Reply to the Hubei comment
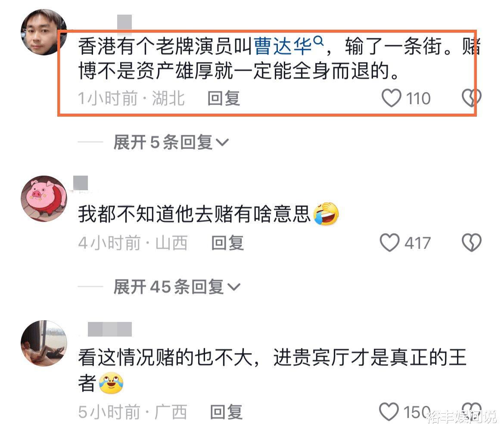The image size is (504, 433). [224, 98]
